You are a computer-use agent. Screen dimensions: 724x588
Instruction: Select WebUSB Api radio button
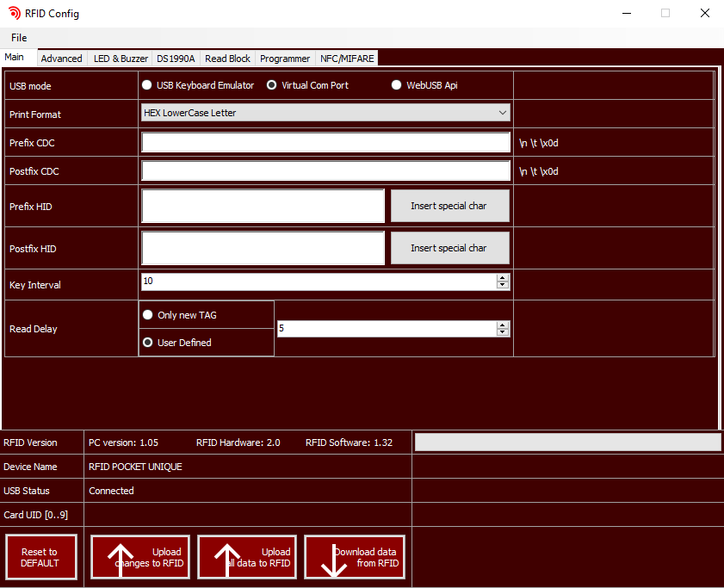(x=397, y=85)
